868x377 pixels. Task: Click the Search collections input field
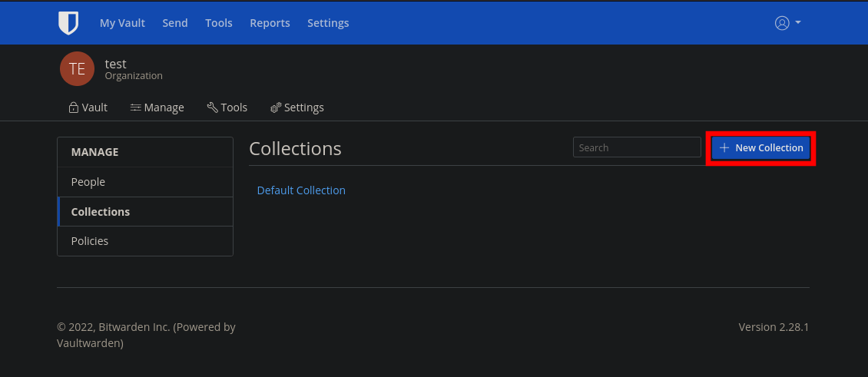click(637, 147)
